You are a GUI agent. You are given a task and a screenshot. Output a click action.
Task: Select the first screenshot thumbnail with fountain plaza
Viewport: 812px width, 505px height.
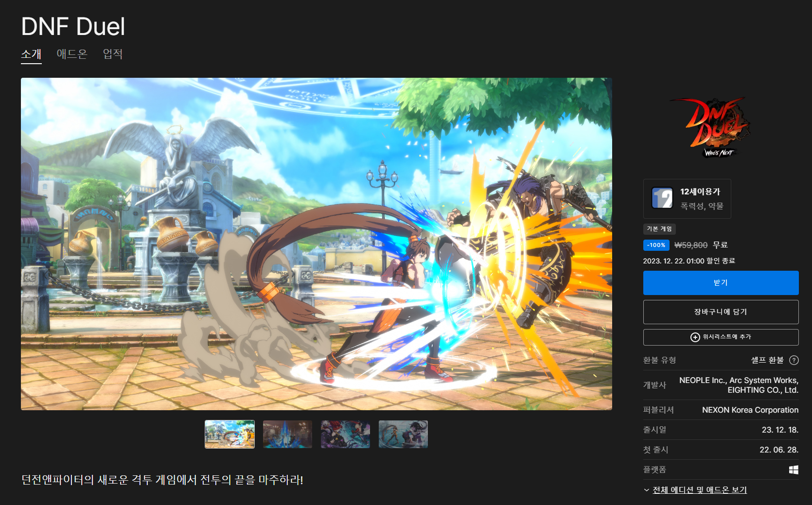229,434
